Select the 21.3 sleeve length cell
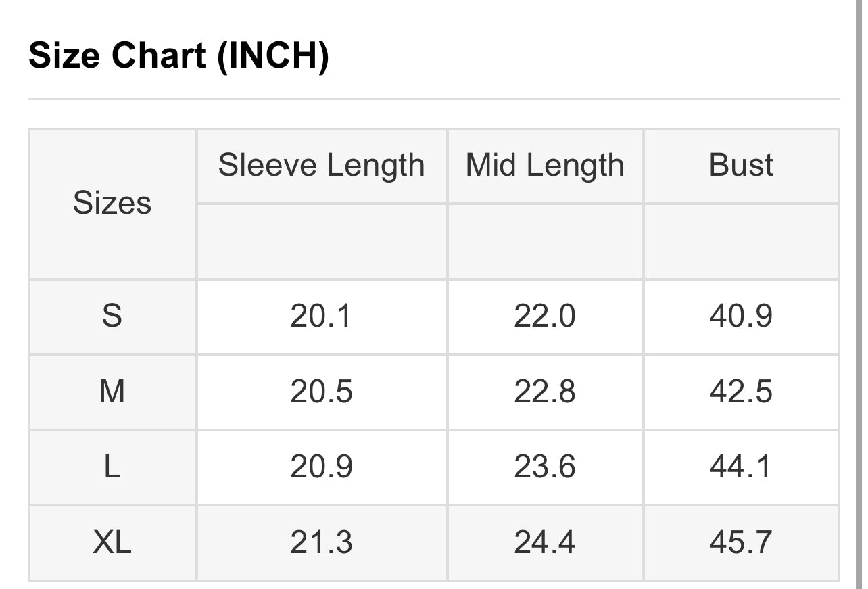868x589 pixels. tap(321, 543)
